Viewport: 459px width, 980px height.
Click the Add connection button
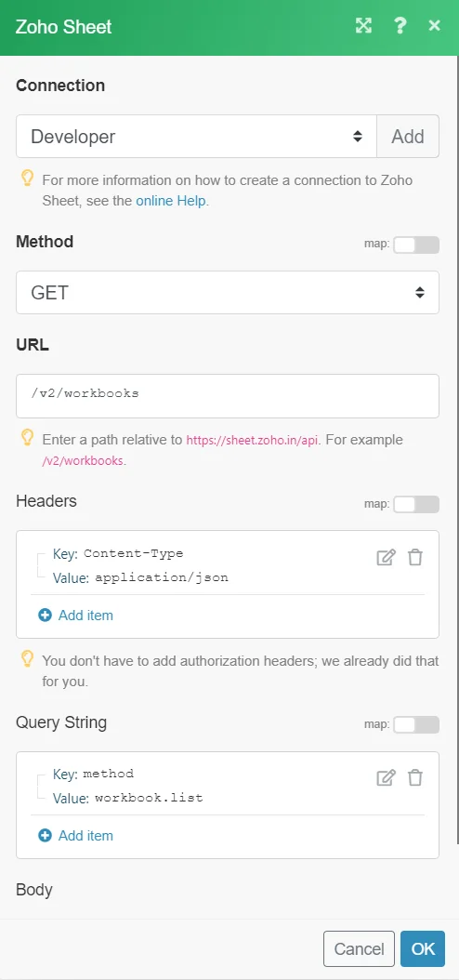pos(408,137)
